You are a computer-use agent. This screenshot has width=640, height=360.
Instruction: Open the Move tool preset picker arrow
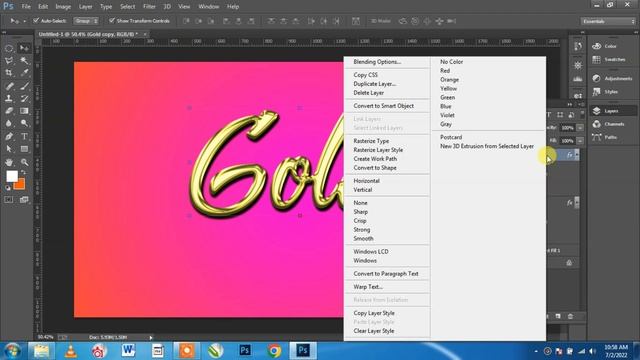point(24,21)
